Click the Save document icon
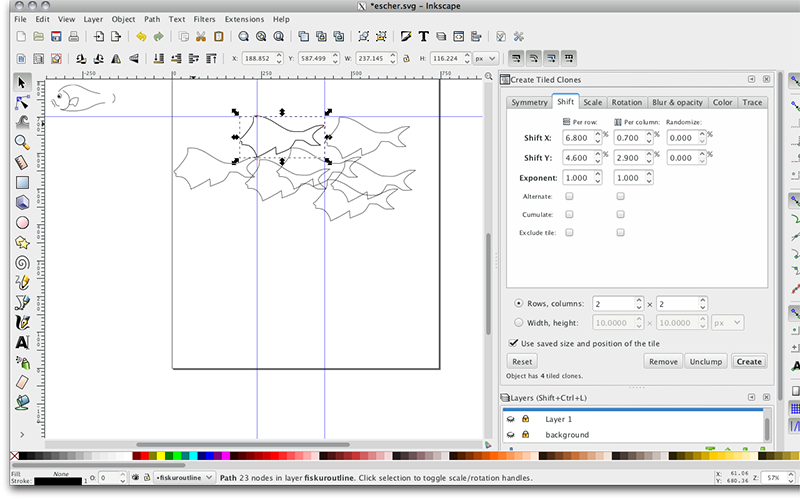Screen dimensions: 800x500 point(56,37)
